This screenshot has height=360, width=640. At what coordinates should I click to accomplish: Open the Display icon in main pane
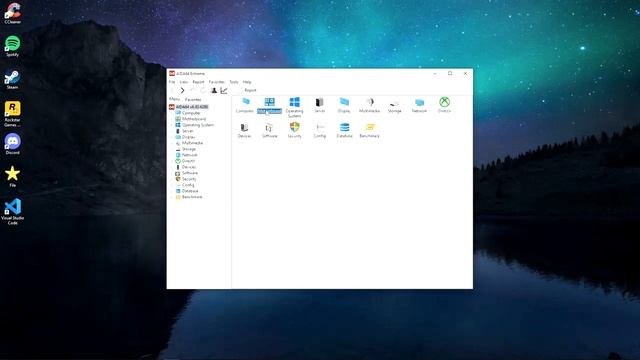[x=344, y=105]
